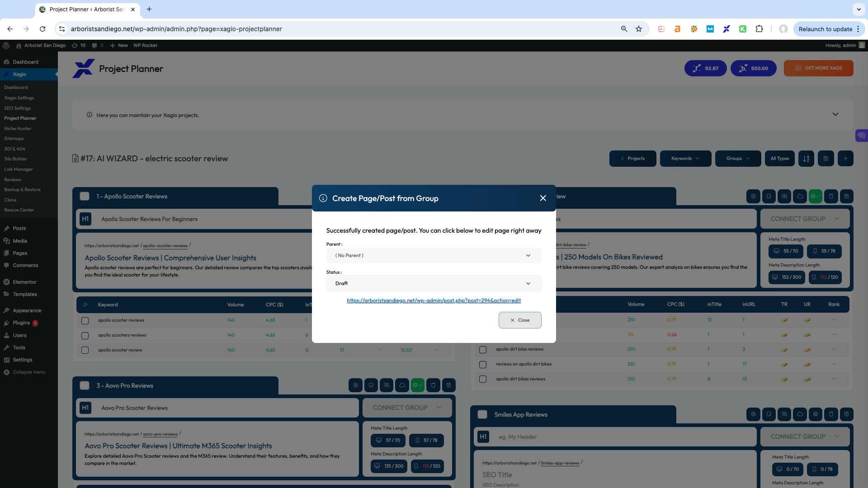Select the 5miles App Reviews group checkbox
The image size is (868, 488).
coord(482,414)
